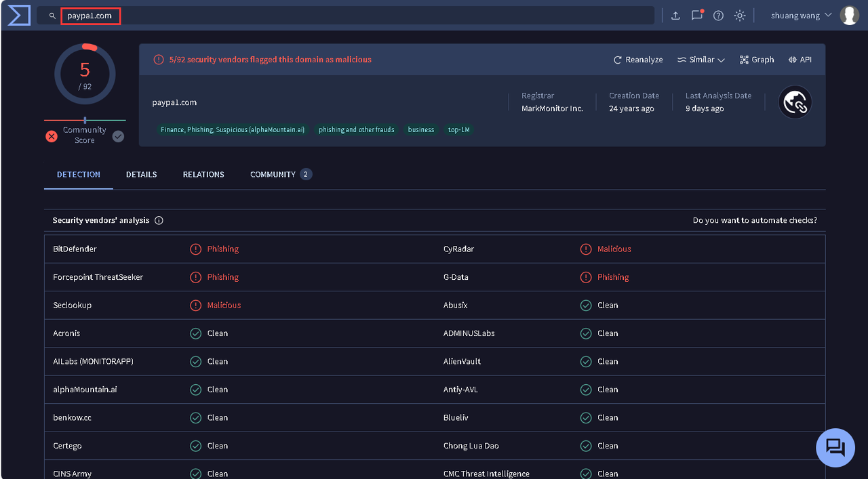Open the chat support bubble

point(835,448)
